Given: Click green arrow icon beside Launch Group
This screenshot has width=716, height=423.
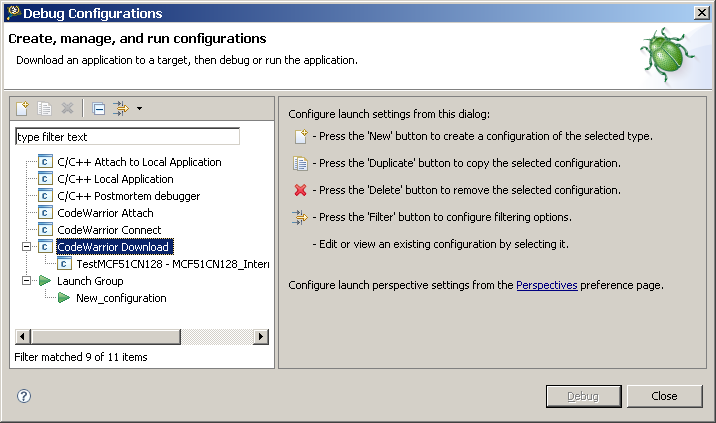Looking at the screenshot, I should click(x=45, y=280).
